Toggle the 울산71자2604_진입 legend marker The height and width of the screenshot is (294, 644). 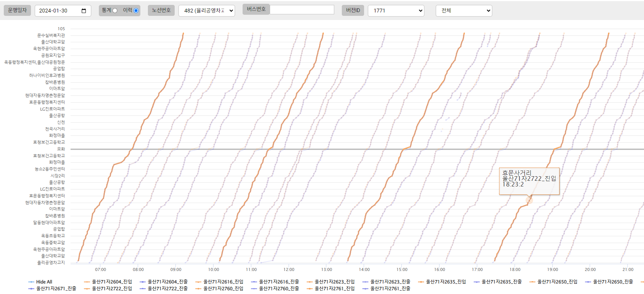pyautogui.click(x=87, y=282)
